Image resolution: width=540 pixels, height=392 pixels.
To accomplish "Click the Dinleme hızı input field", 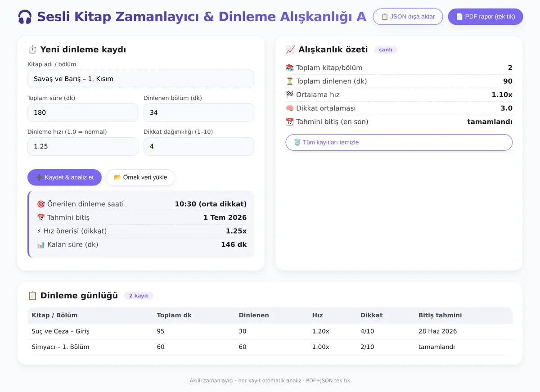I will 83,146.
